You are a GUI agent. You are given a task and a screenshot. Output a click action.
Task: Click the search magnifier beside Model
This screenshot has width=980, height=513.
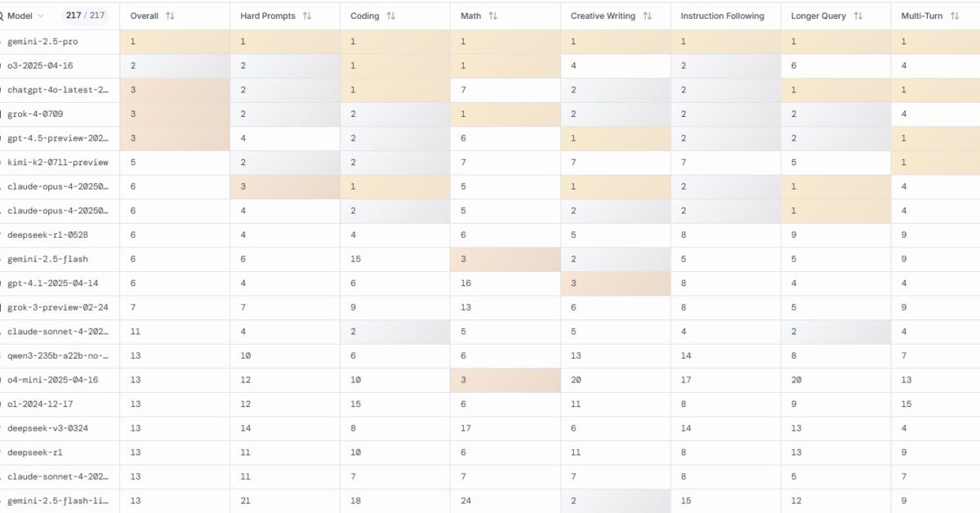2,16
